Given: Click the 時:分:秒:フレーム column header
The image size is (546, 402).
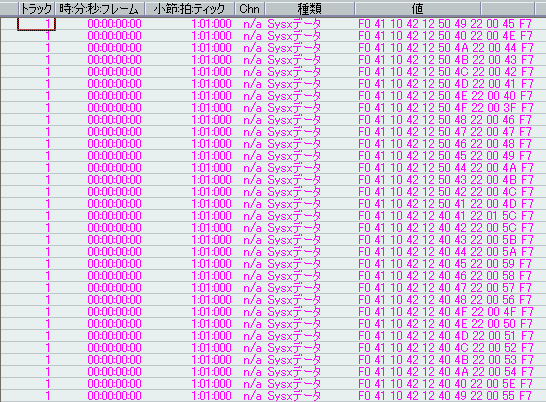Looking at the screenshot, I should tap(99, 9).
